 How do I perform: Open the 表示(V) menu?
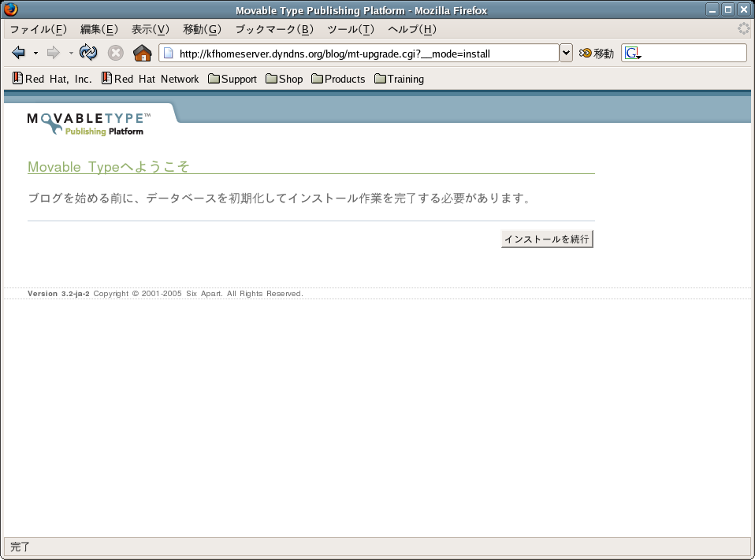click(151, 29)
